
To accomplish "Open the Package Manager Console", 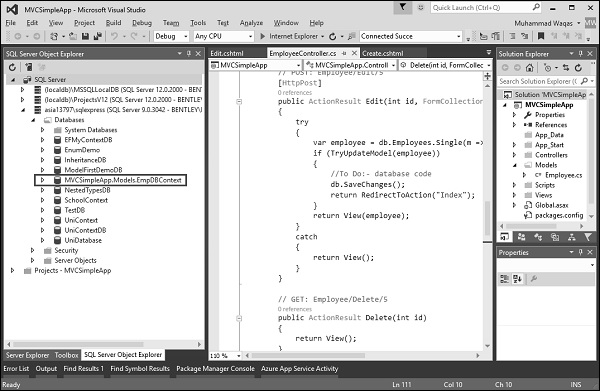I will pos(215,369).
